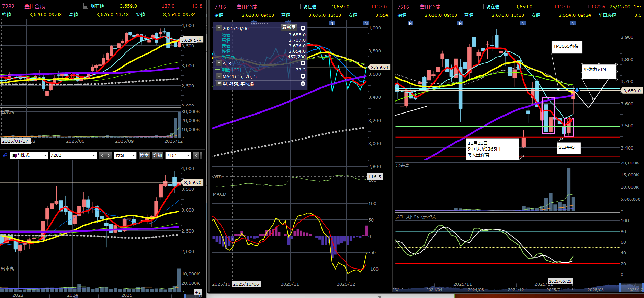Collapse the ATR section in the info panel
Image resolution: width=644 pixels, height=298 pixels.
(219, 63)
